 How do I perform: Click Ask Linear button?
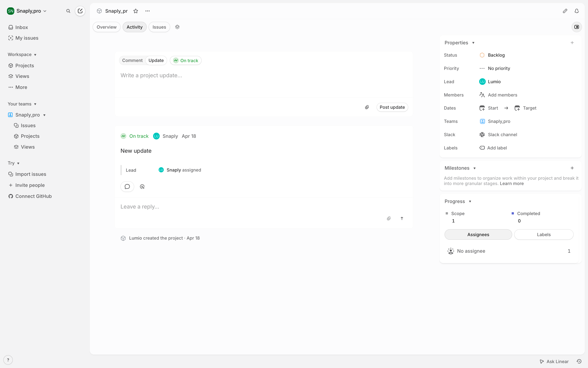(x=554, y=361)
